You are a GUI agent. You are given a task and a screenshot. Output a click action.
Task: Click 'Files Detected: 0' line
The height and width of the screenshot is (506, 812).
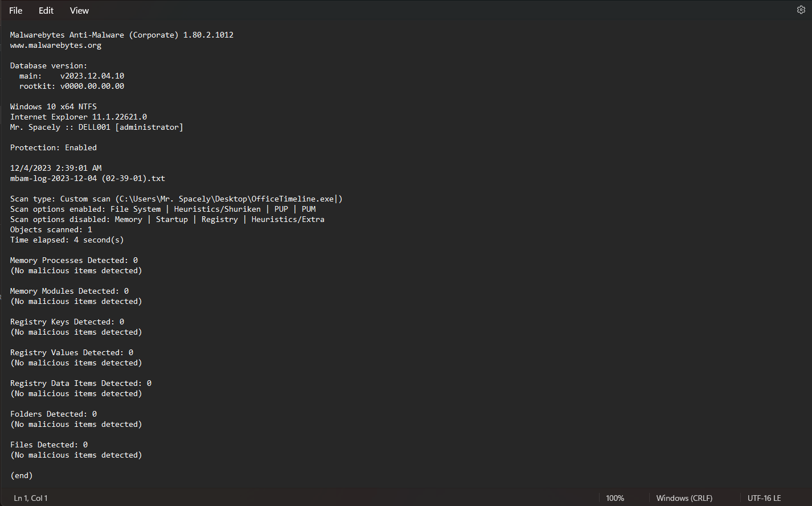pyautogui.click(x=49, y=445)
